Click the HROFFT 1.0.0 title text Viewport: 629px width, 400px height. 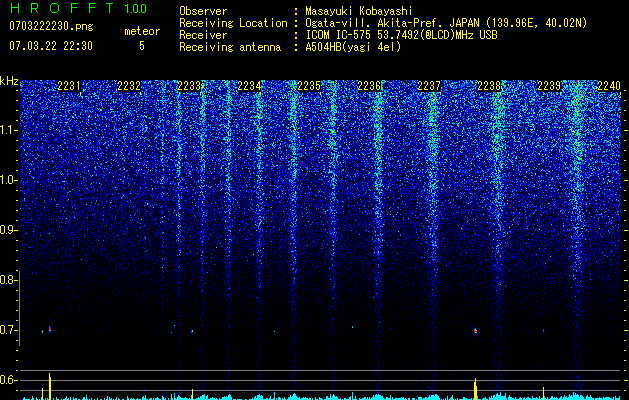[x=78, y=8]
